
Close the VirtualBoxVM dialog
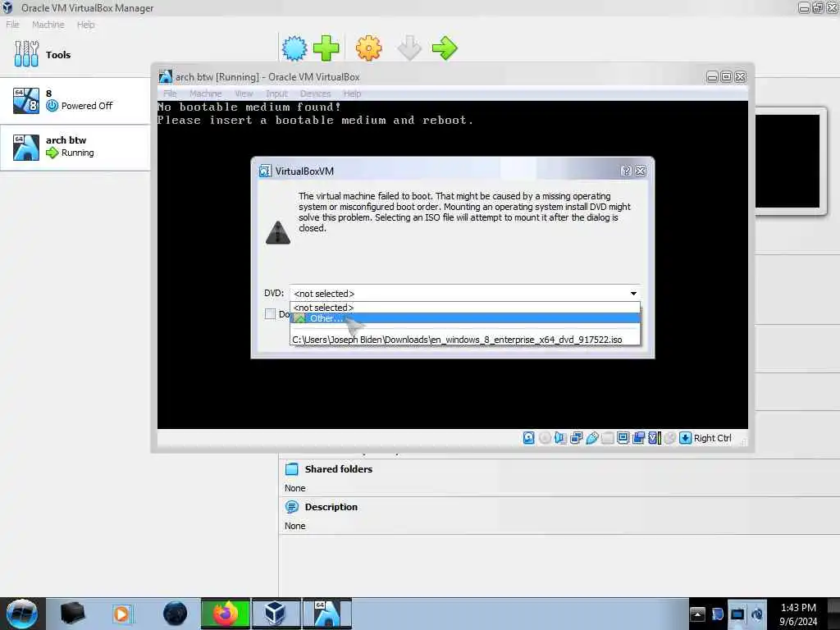tap(640, 171)
